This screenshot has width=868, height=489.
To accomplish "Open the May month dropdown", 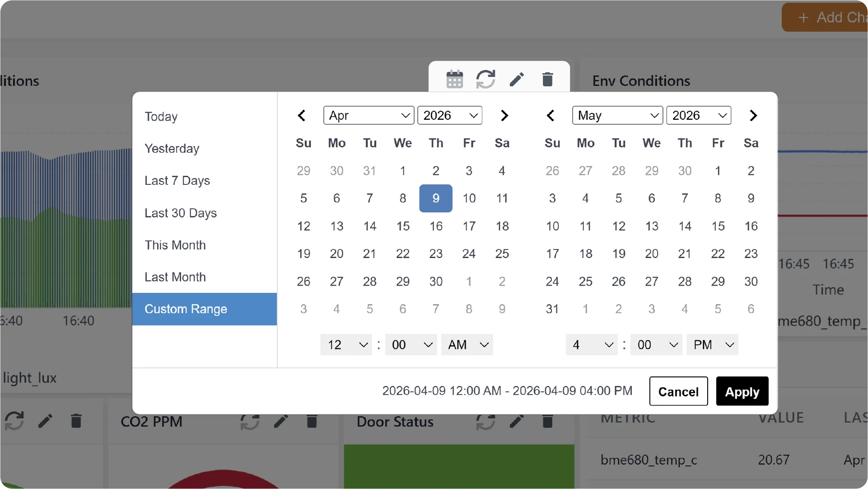I will point(617,116).
